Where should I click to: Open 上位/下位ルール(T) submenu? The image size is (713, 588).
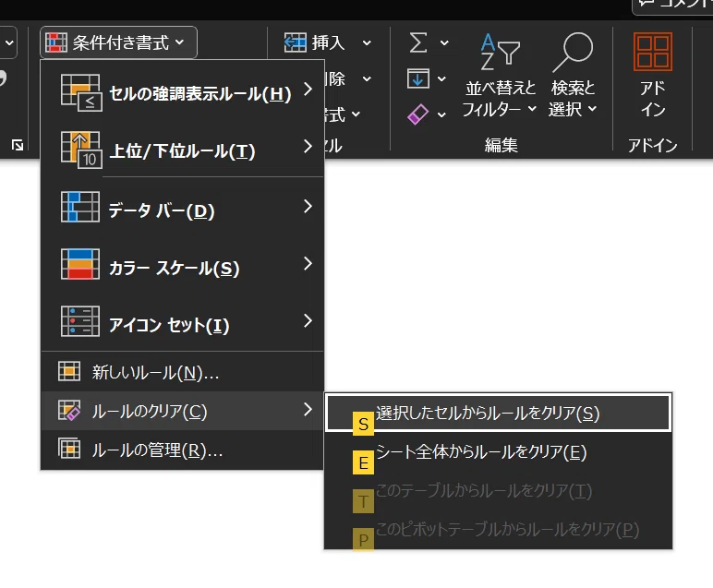182,150
